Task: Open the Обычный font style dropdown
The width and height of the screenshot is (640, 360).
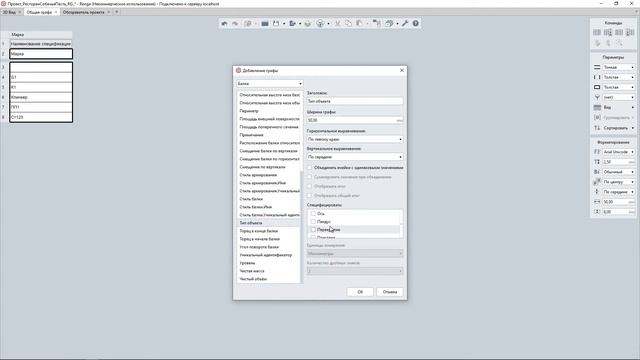Action: (x=618, y=172)
